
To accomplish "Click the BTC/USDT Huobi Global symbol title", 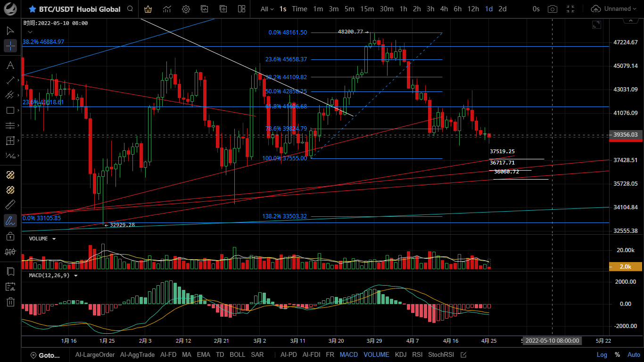I will [80, 9].
